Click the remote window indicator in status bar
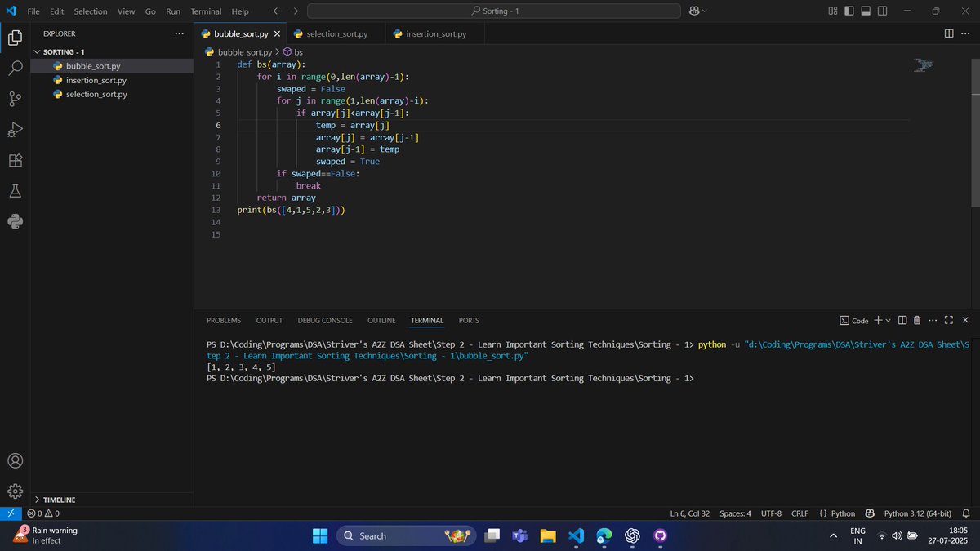The width and height of the screenshot is (980, 551). click(10, 513)
